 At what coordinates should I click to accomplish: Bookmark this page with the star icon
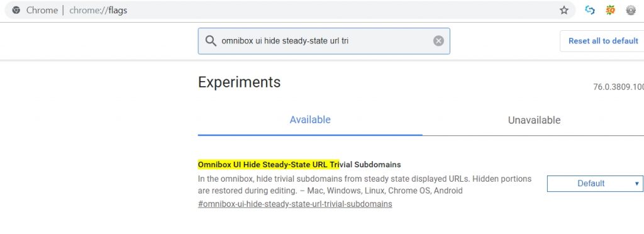pyautogui.click(x=564, y=10)
